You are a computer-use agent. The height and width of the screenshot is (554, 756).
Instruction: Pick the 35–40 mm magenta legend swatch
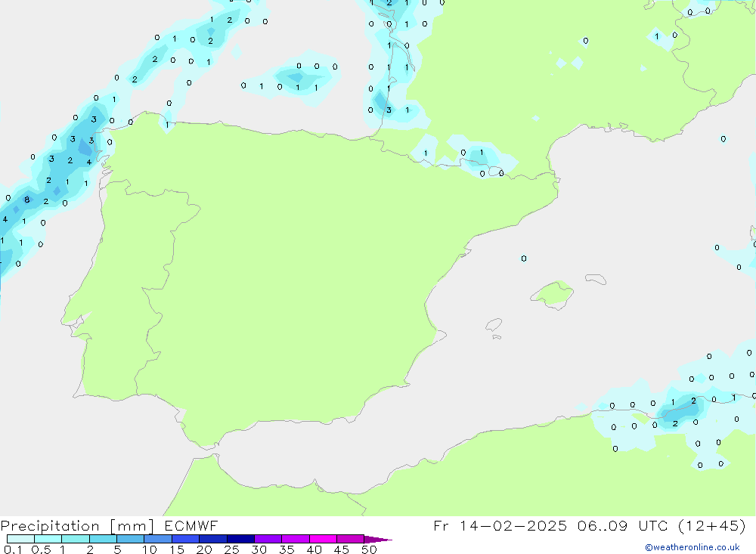pos(295,539)
